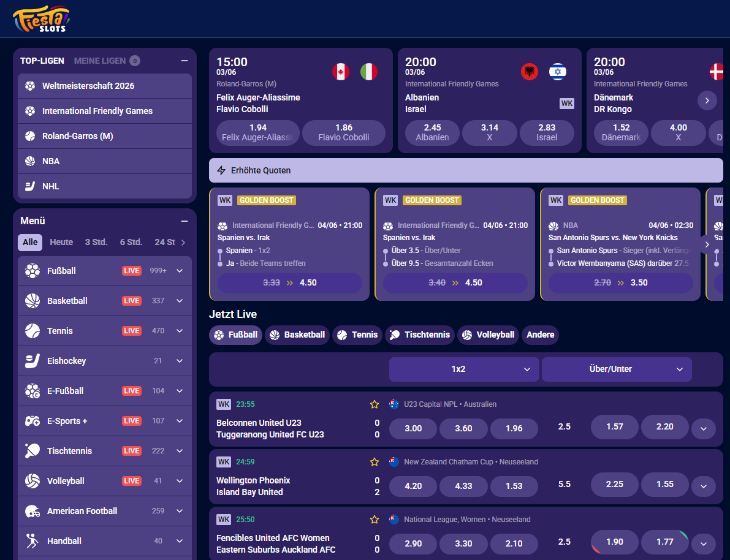730x560 pixels.
Task: Click the Handball player icon
Action: (x=32, y=541)
